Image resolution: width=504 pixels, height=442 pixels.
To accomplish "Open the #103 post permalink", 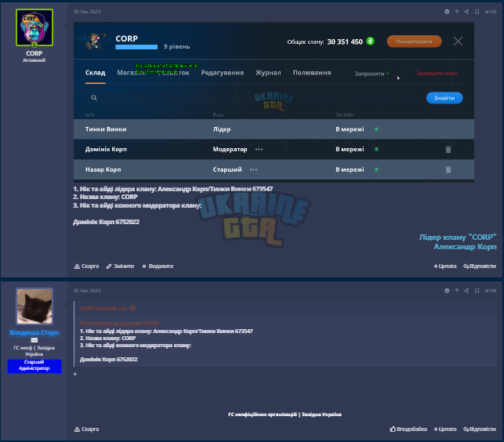I will [491, 12].
